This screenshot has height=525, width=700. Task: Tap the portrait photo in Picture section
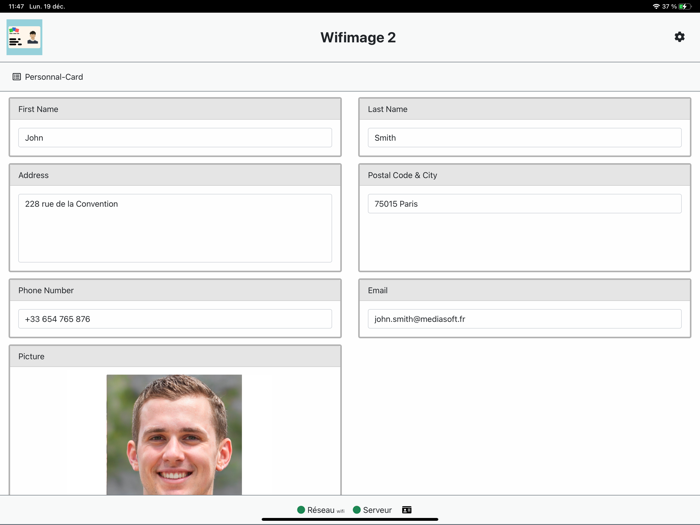click(174, 434)
